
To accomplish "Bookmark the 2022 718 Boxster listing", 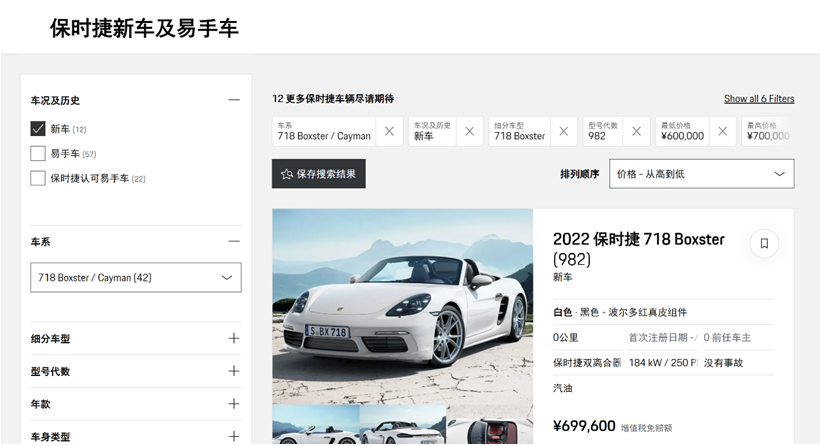I will pos(764,243).
